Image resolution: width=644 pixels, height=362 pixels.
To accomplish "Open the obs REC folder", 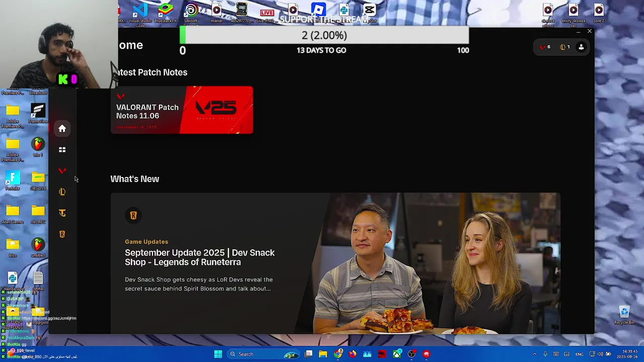I will [38, 215].
